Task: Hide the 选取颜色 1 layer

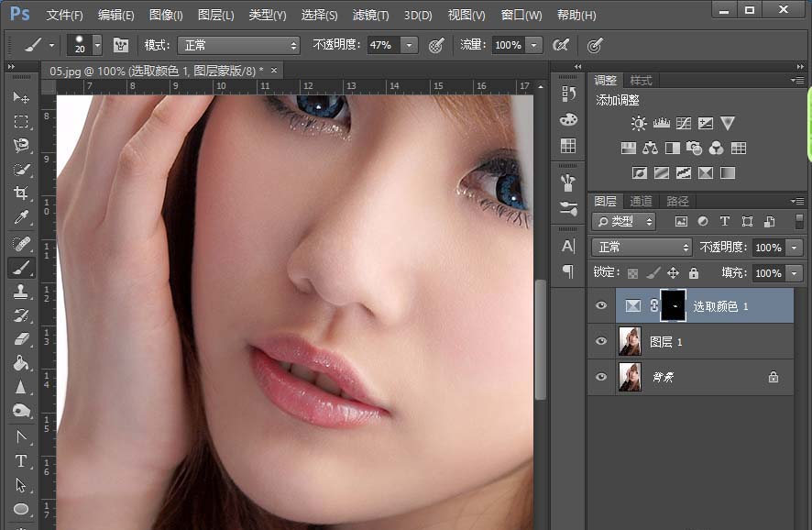Action: [x=601, y=306]
